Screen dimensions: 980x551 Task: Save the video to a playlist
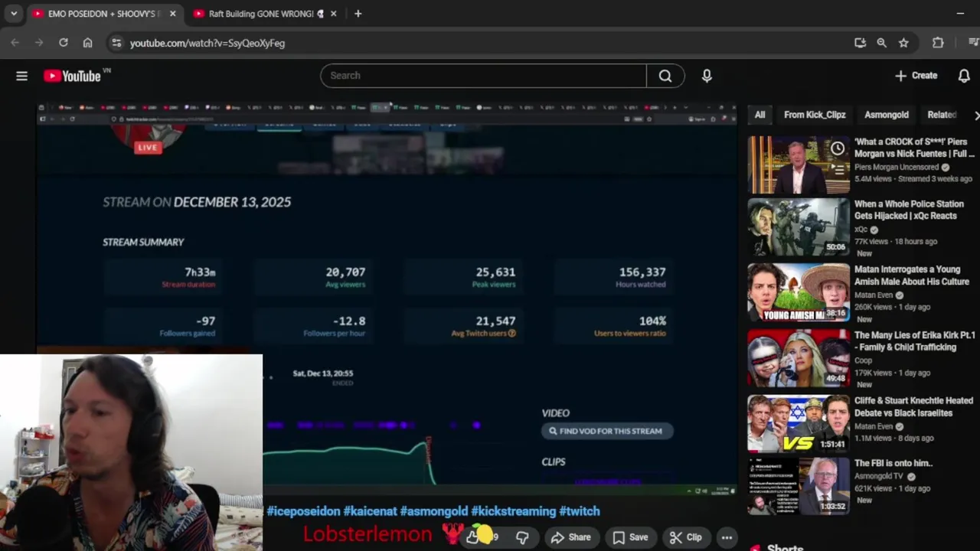pyautogui.click(x=630, y=537)
